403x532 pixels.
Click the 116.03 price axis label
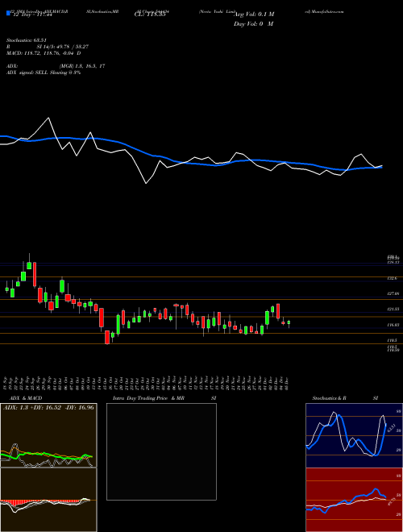pos(393,325)
